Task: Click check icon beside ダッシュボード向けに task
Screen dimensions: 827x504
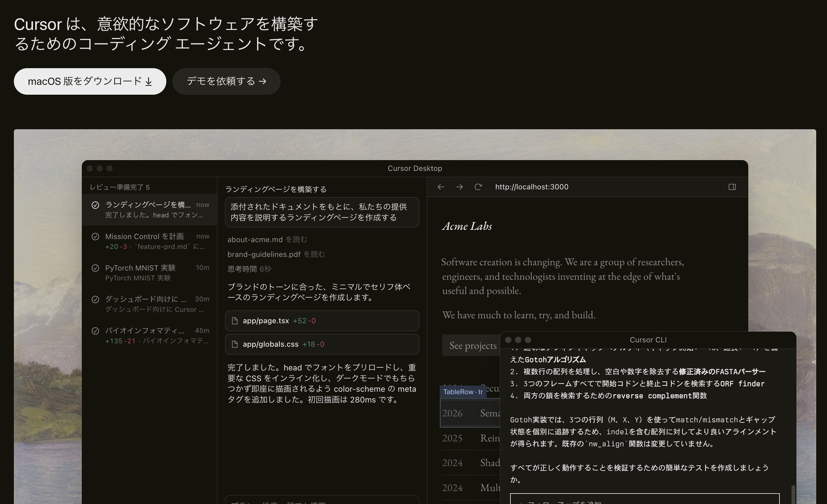Action: coord(95,299)
